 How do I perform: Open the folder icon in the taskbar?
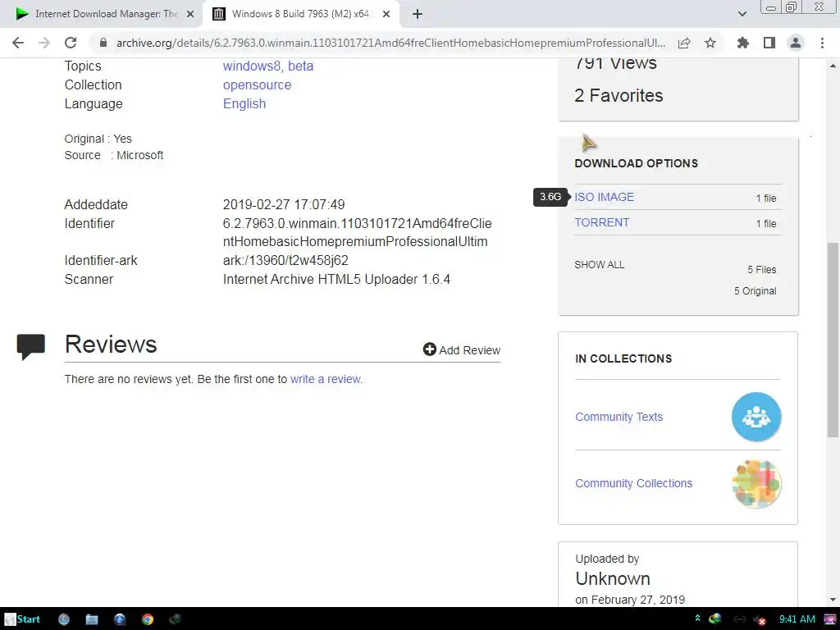(x=92, y=620)
